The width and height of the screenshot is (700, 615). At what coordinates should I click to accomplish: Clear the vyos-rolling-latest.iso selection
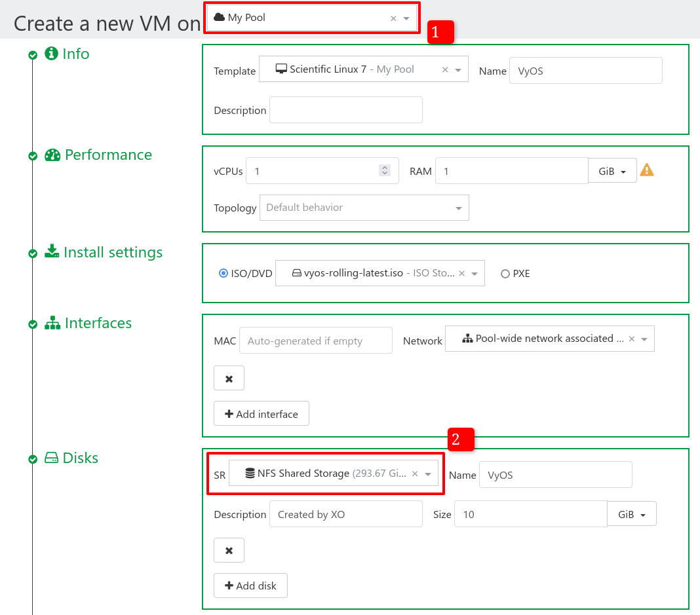[461, 274]
